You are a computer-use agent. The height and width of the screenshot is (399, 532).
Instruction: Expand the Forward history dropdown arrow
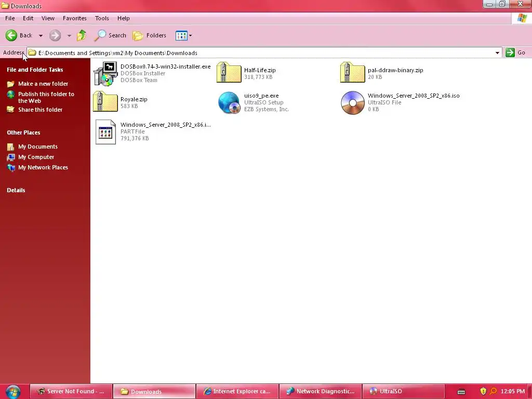point(69,35)
